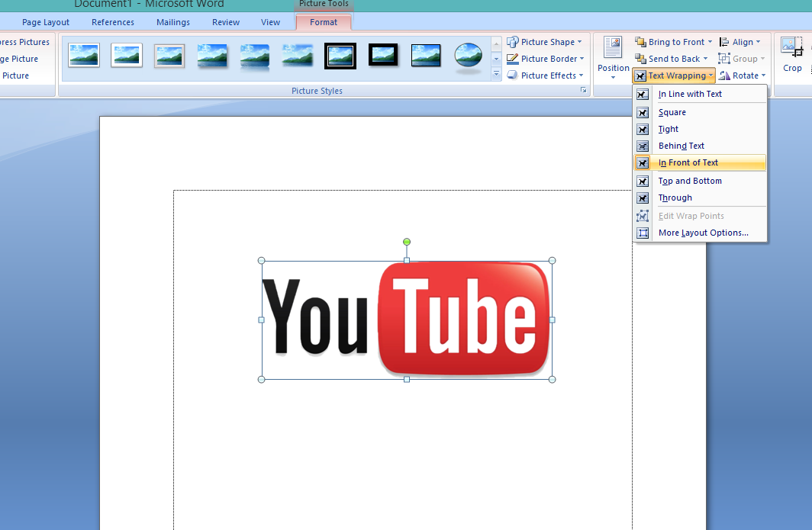
Task: Click the Through wrapping icon
Action: (x=643, y=198)
